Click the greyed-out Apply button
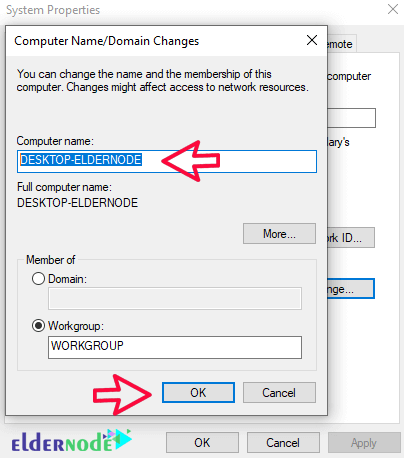 [x=364, y=443]
